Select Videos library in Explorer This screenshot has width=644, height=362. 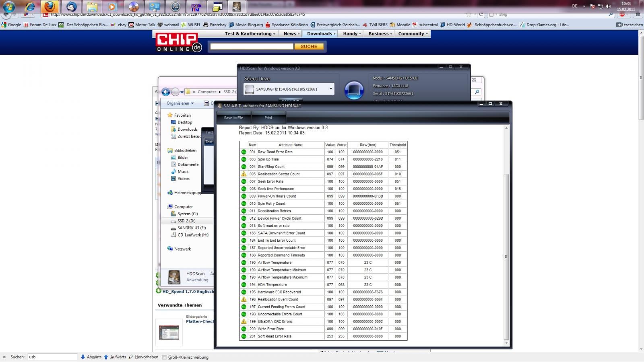pos(180,179)
